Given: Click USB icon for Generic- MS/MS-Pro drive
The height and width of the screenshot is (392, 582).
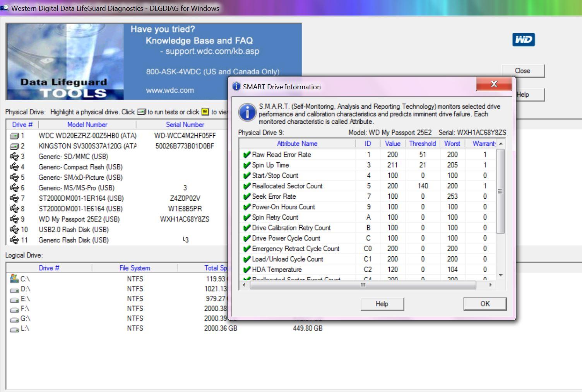Looking at the screenshot, I should 14,188.
